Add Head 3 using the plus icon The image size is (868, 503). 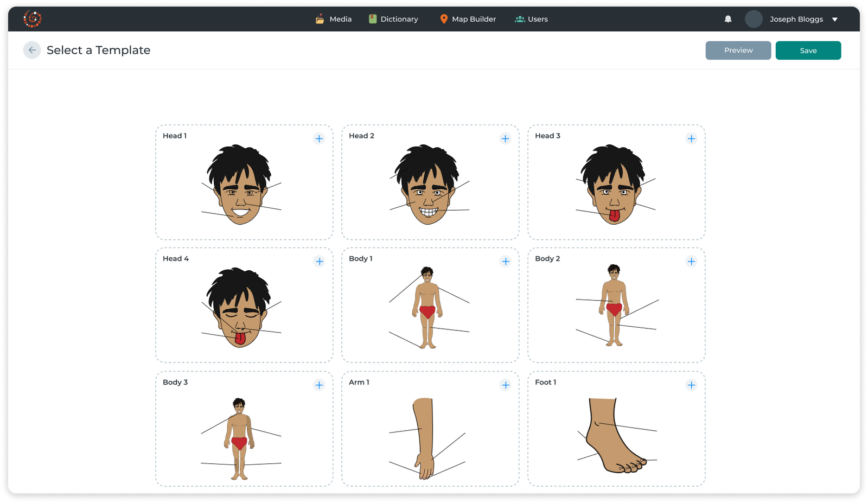click(691, 138)
